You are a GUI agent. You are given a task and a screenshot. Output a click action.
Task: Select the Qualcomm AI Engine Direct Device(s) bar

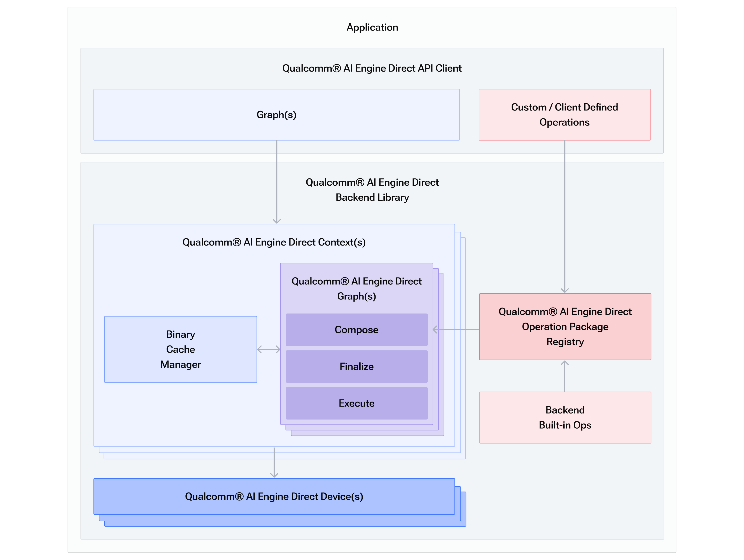coord(274,497)
